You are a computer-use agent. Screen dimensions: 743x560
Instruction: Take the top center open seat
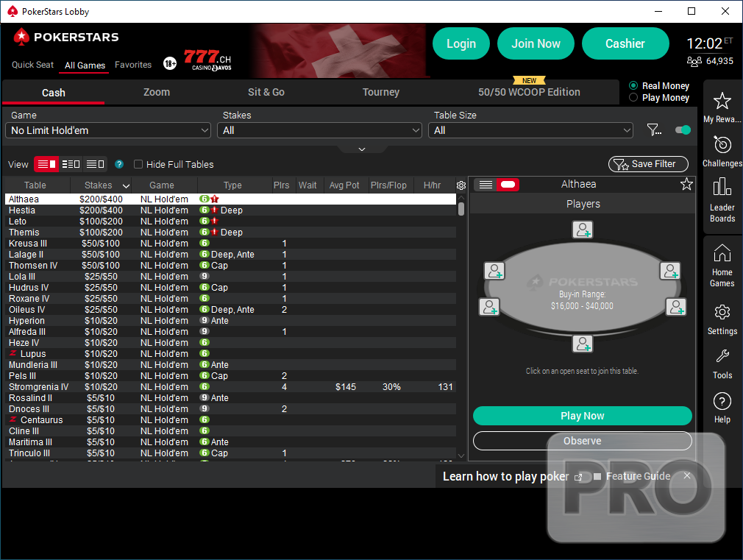point(583,230)
